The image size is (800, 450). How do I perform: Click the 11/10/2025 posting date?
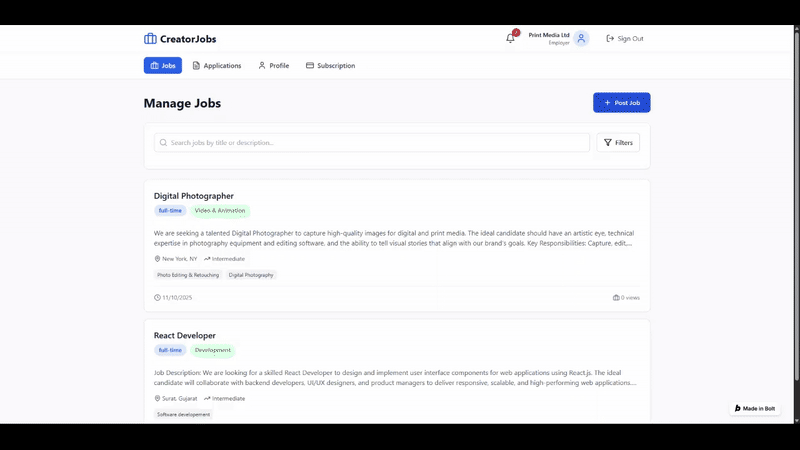[177, 297]
